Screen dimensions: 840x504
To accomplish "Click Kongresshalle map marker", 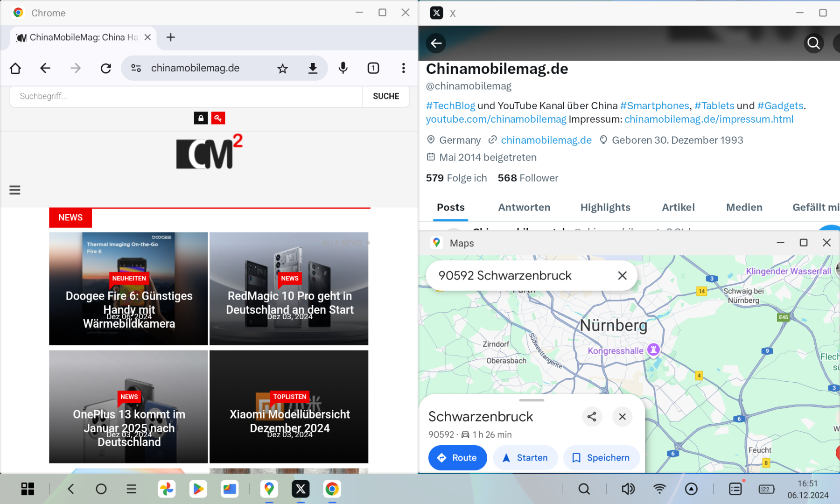I will point(654,349).
